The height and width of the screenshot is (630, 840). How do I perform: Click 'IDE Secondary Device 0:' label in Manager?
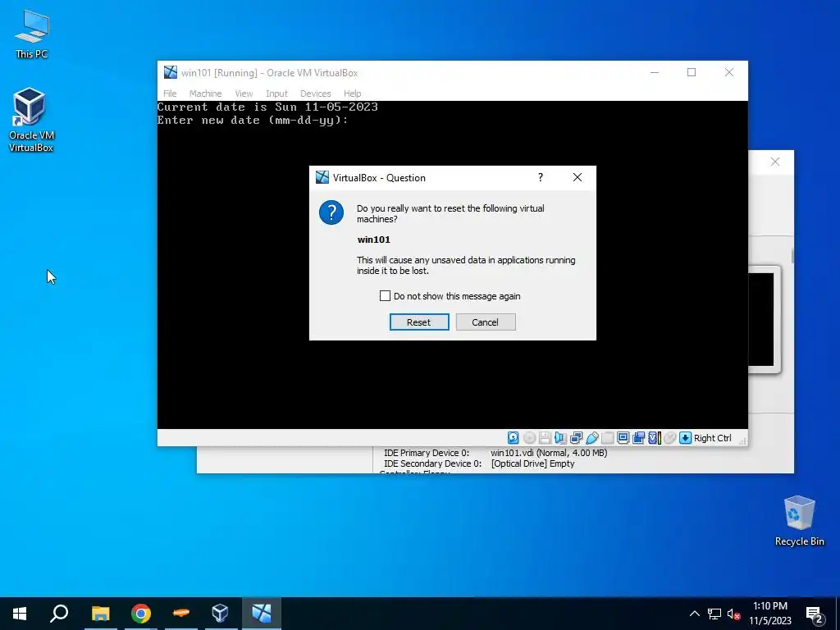point(432,463)
